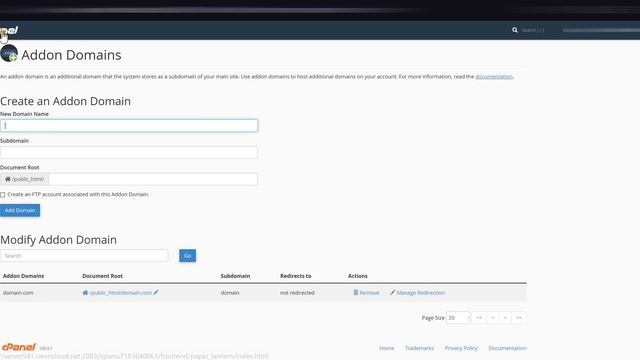The height and width of the screenshot is (360, 640).
Task: Sort by the Redirects to column header
Action: pyautogui.click(x=296, y=276)
